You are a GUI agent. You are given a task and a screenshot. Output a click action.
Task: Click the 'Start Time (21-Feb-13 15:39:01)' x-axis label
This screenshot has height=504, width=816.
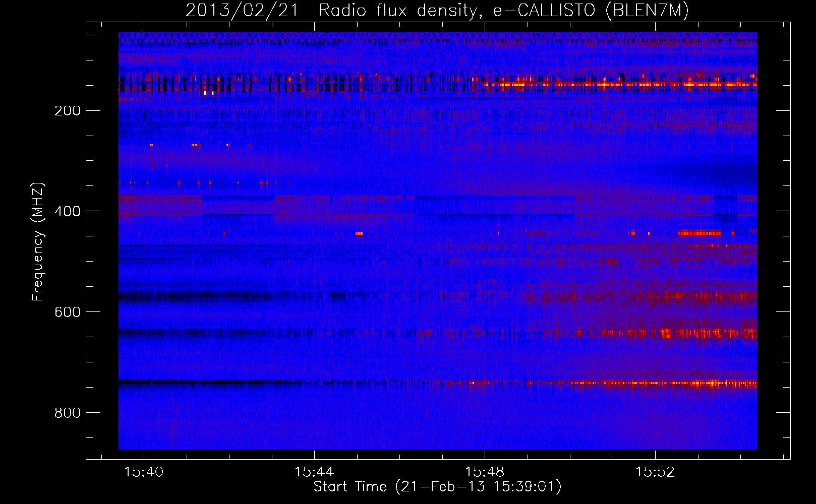coord(437,487)
